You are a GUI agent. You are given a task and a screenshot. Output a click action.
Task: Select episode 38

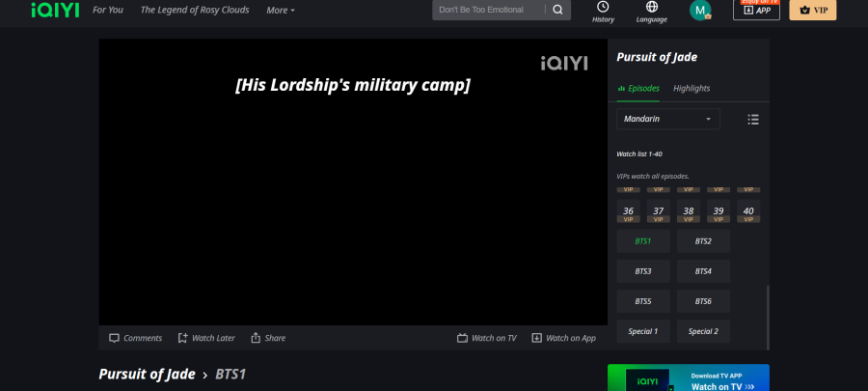coord(688,211)
